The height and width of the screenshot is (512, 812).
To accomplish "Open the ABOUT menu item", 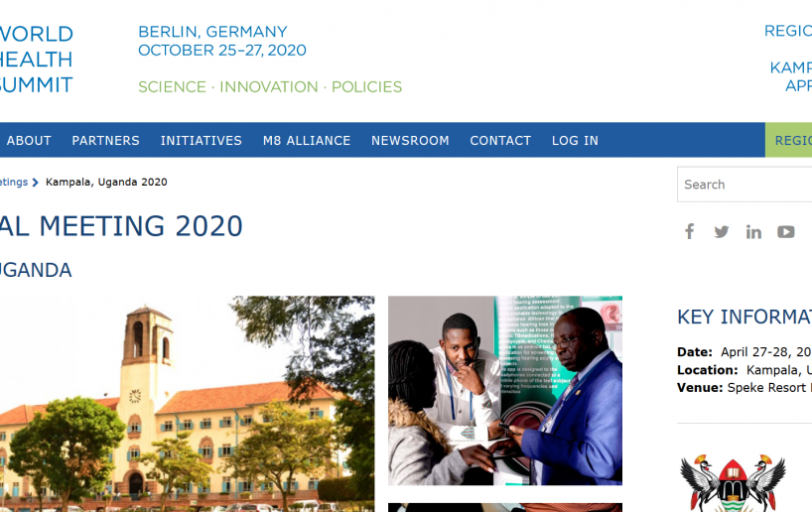I will click(x=29, y=140).
